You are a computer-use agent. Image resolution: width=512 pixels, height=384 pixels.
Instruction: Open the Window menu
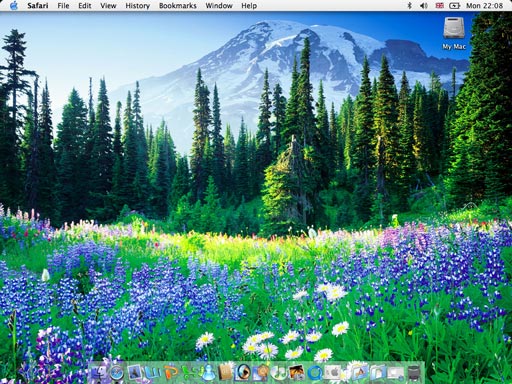click(219, 6)
